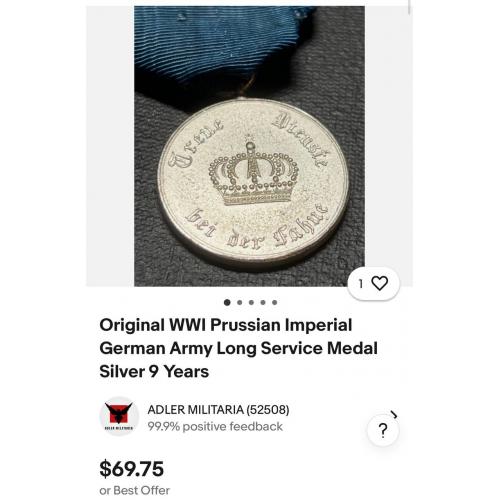The height and width of the screenshot is (500, 500).
Task: View the 99.9% positive feedback details
Action: pos(215,426)
